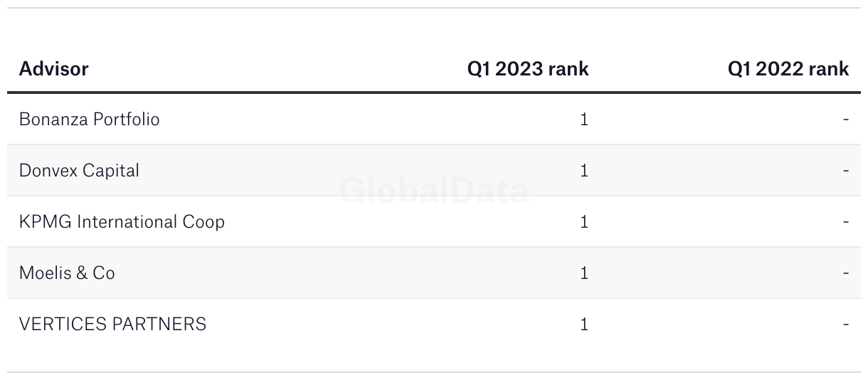Click KPMG International Coop's Q1 2022 rank dash
This screenshot has height=380, width=868.
[846, 222]
